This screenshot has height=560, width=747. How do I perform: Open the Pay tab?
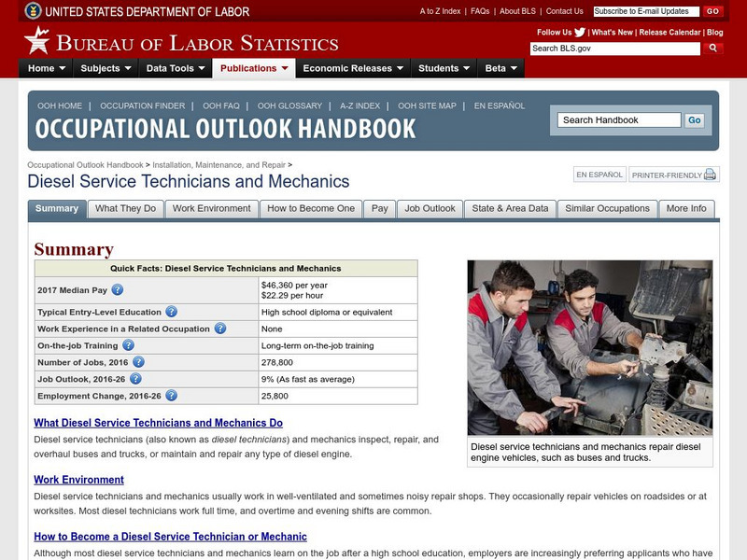tap(380, 208)
